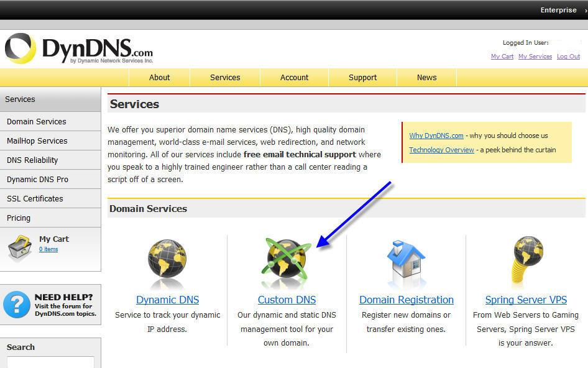588x368 pixels.
Task: Click the DynDNS.com logo
Action: pos(79,48)
